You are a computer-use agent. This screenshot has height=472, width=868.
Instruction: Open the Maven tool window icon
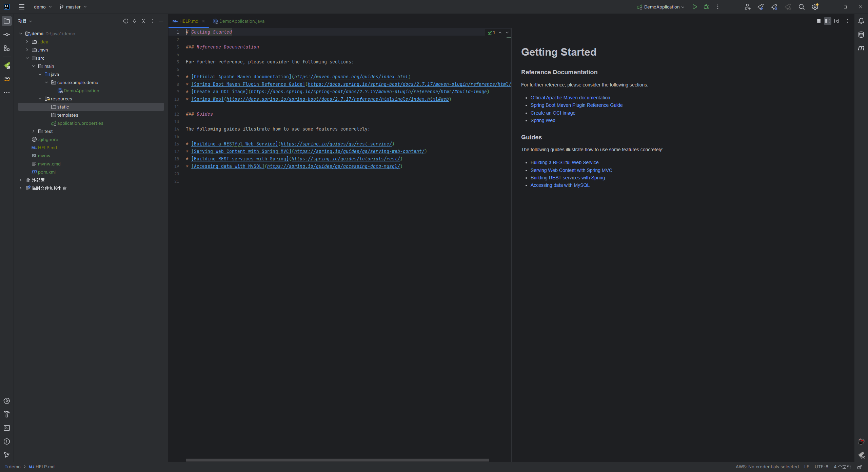[861, 48]
